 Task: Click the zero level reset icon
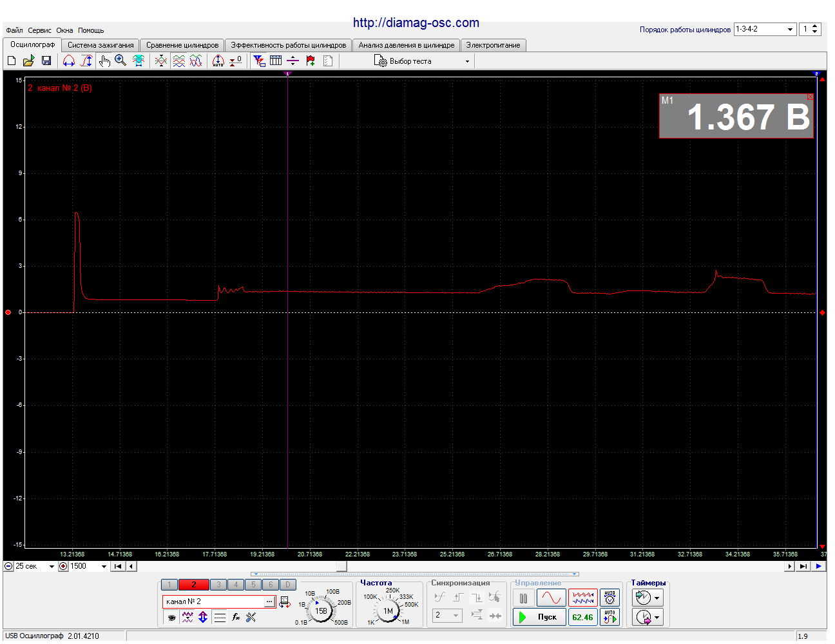(x=236, y=61)
